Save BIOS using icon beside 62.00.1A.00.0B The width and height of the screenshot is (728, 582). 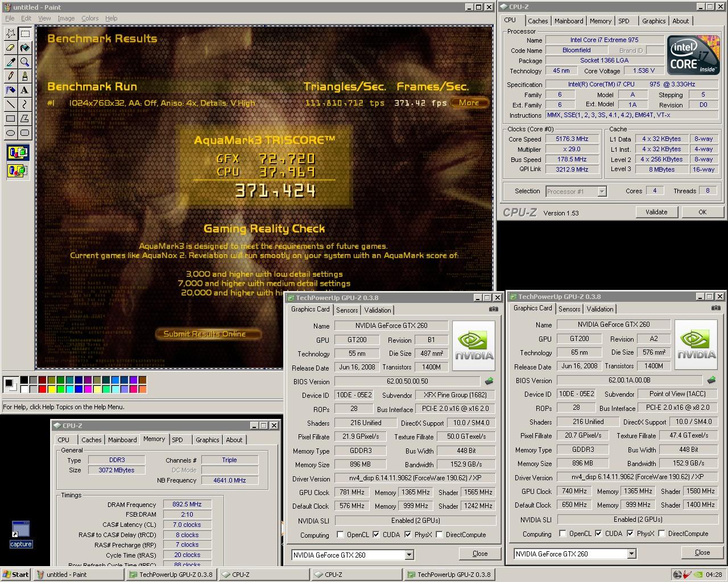click(711, 380)
